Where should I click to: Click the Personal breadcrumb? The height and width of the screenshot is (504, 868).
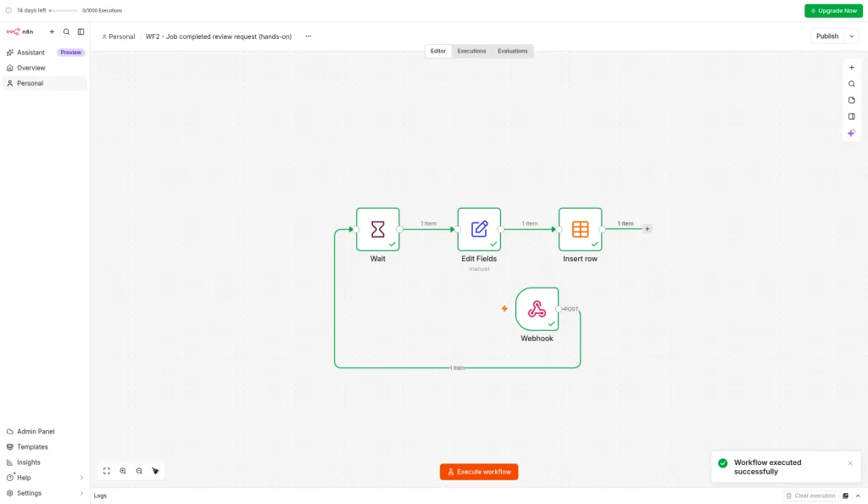tap(119, 36)
